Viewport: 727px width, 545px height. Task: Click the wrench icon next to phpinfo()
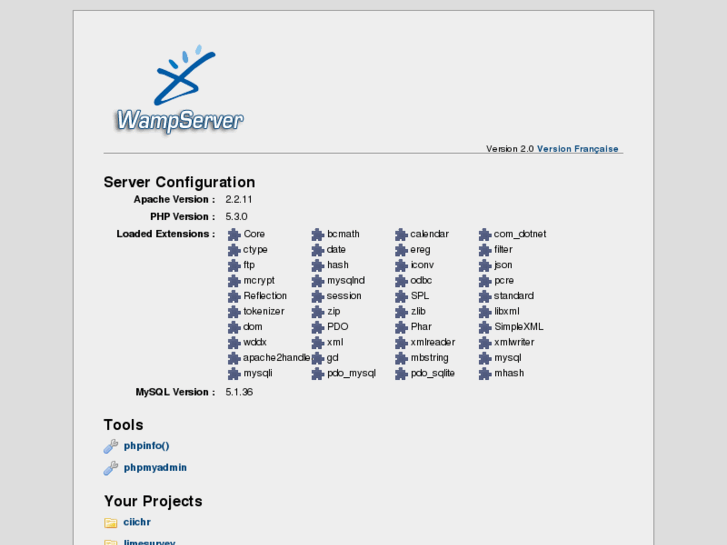[111, 446]
